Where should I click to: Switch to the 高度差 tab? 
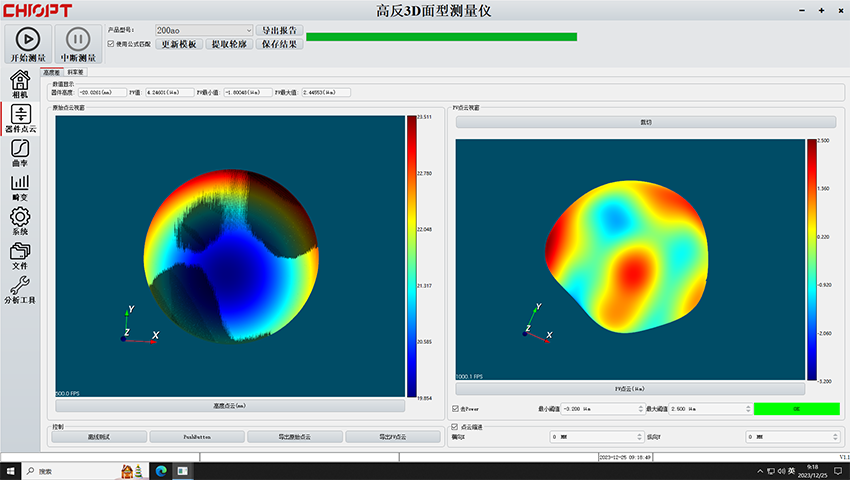(51, 73)
